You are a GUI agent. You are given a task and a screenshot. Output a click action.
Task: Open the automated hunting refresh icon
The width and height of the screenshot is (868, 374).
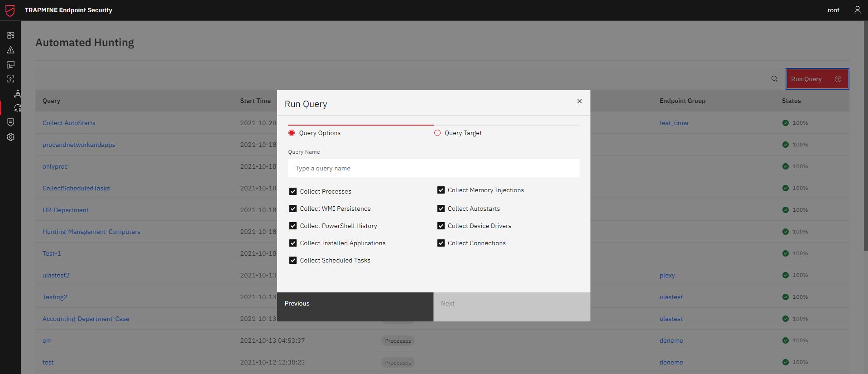17,108
